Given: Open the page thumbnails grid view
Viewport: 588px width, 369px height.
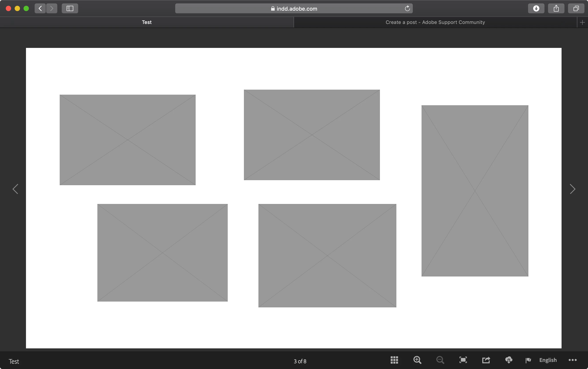Looking at the screenshot, I should point(394,360).
